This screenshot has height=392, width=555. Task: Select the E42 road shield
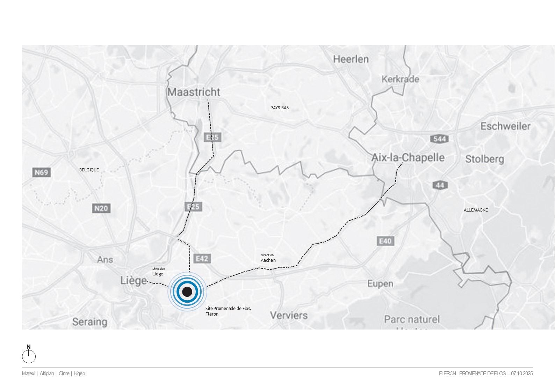pos(202,259)
